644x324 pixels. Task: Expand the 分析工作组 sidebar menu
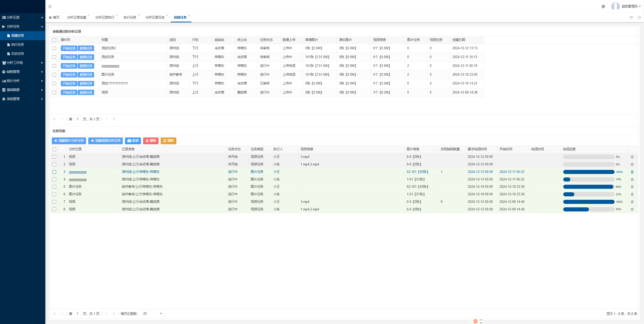pyautogui.click(x=23, y=63)
